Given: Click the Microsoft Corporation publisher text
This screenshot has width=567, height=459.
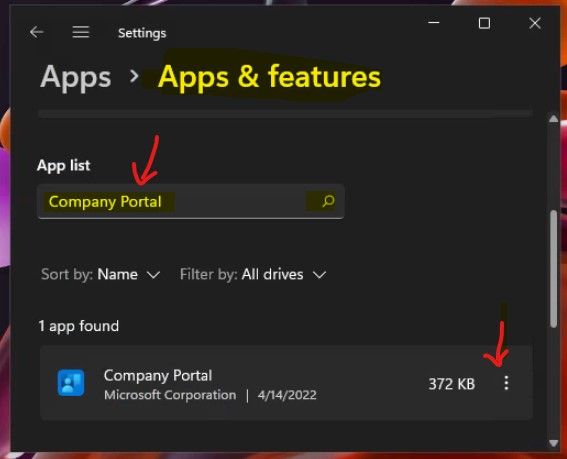Looking at the screenshot, I should click(x=170, y=395).
